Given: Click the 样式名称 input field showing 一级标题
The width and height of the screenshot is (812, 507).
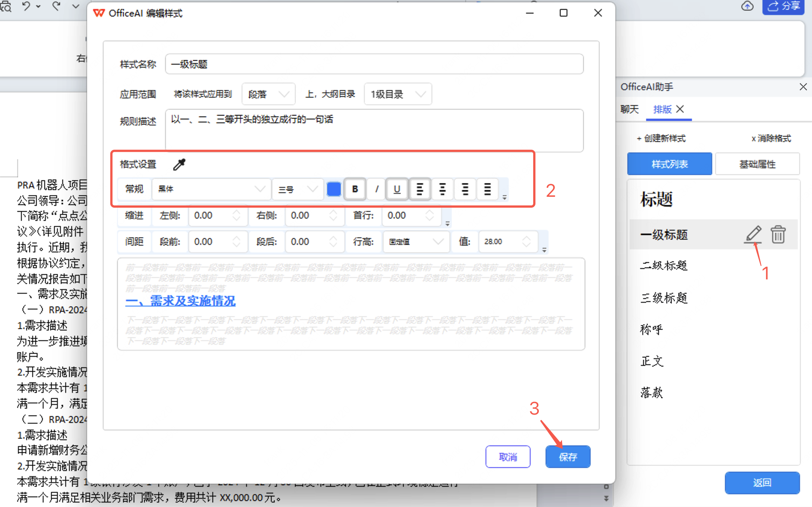Looking at the screenshot, I should (x=374, y=64).
